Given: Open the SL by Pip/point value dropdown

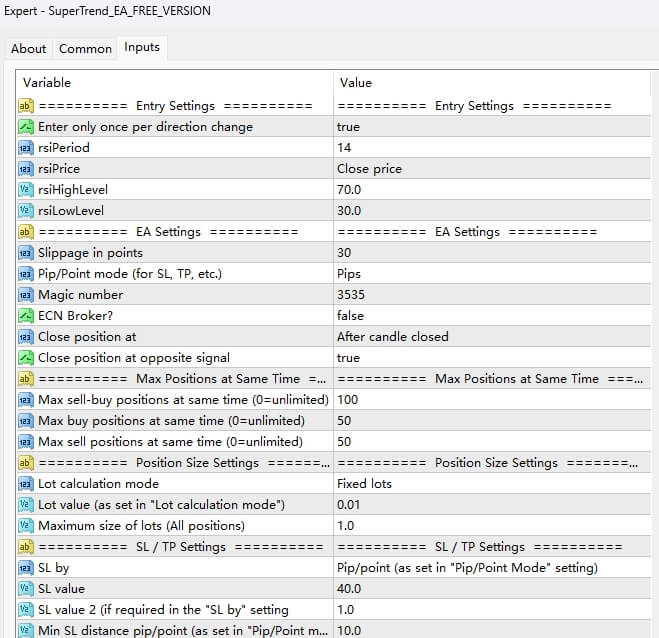Looking at the screenshot, I should 492,568.
